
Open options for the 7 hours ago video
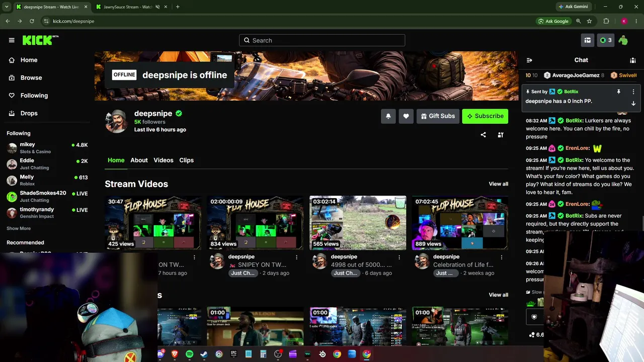coord(194,257)
